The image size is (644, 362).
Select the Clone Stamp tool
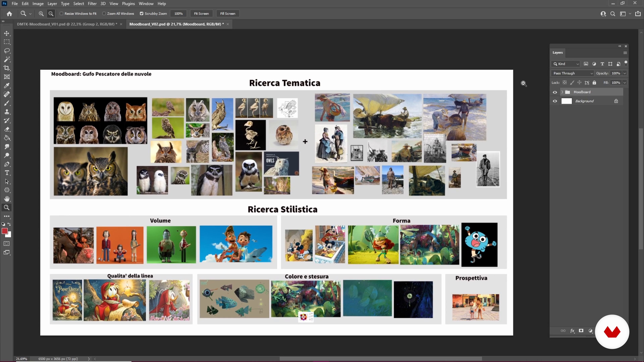7,112
